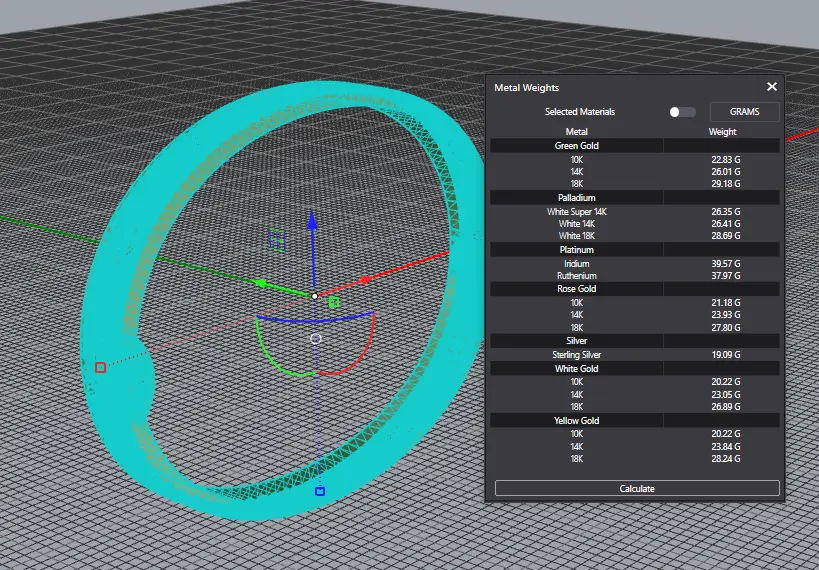The height and width of the screenshot is (570, 819).
Task: Click the 37.97 G weight value
Action: [726, 276]
